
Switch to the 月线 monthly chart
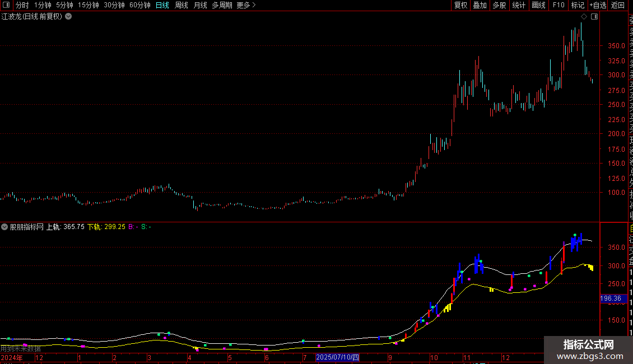tap(200, 5)
